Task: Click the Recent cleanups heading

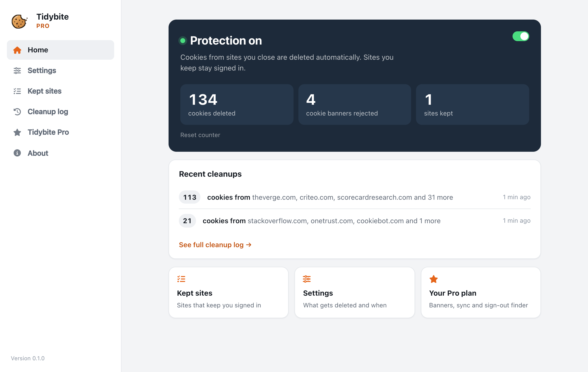Action: tap(210, 174)
